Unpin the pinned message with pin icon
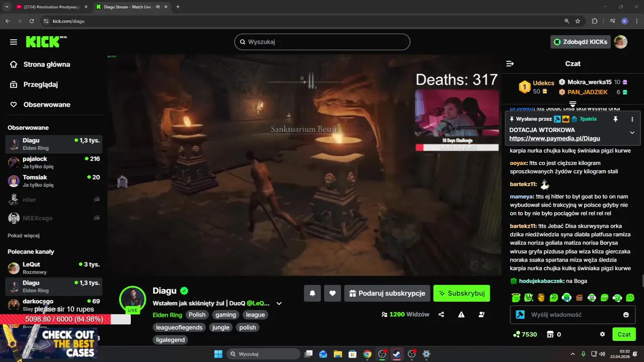This screenshot has height=362, width=644. click(x=615, y=119)
